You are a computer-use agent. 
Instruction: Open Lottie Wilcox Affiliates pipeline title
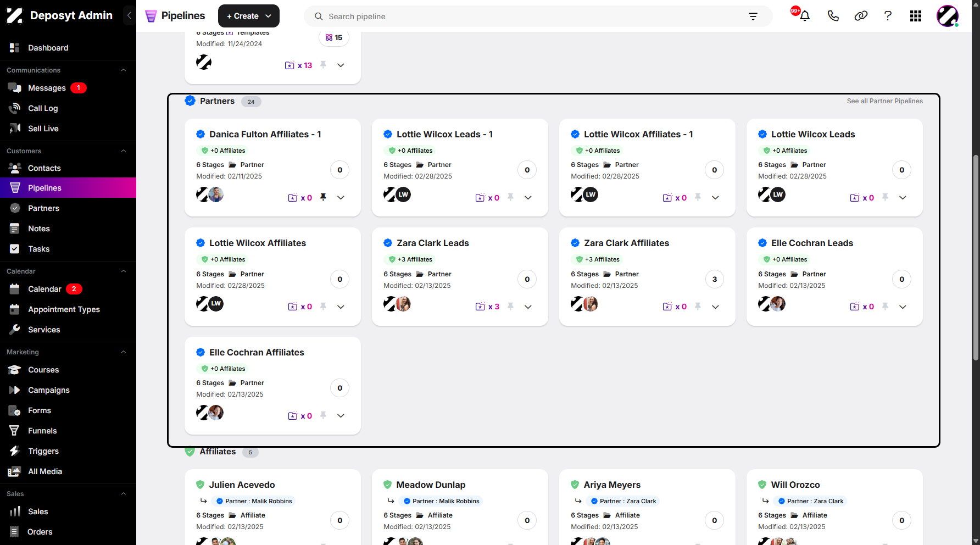click(258, 243)
